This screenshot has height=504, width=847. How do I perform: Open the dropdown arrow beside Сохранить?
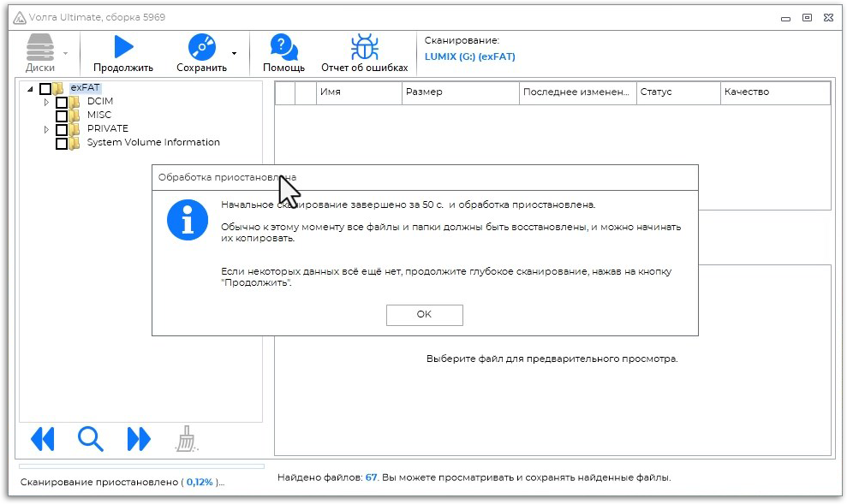(234, 53)
